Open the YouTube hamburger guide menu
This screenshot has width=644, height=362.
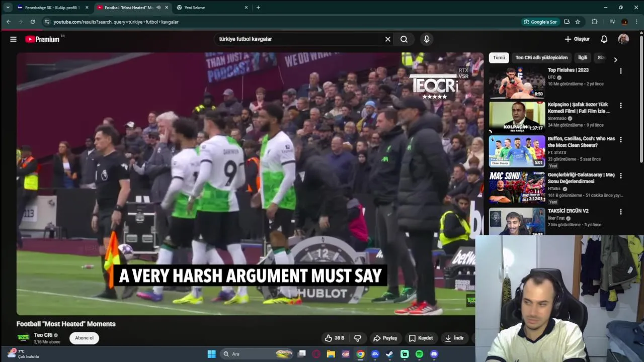[13, 39]
